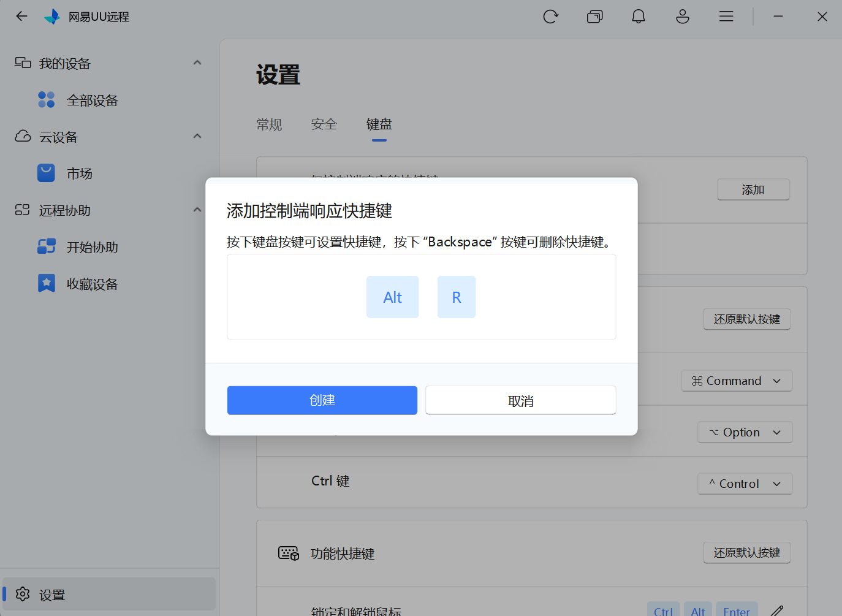Click the Alt key chip in dialog
This screenshot has width=842, height=616.
pos(393,297)
